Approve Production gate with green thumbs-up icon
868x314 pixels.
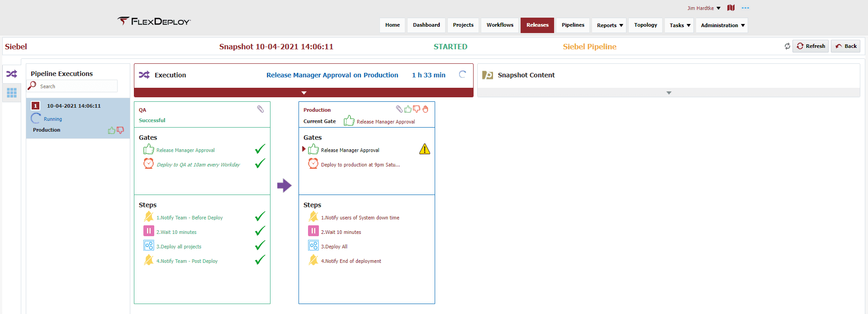point(408,109)
